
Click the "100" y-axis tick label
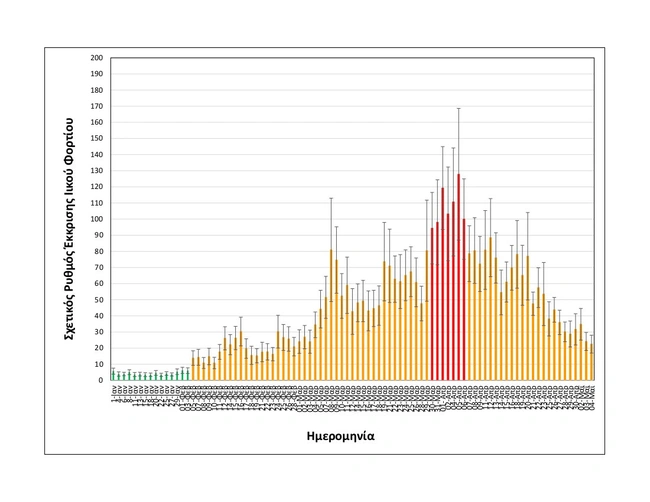[x=97, y=219]
